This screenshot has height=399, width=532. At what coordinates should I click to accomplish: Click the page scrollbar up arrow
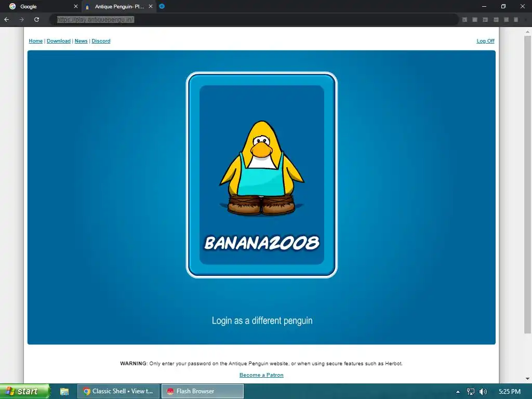pos(527,32)
